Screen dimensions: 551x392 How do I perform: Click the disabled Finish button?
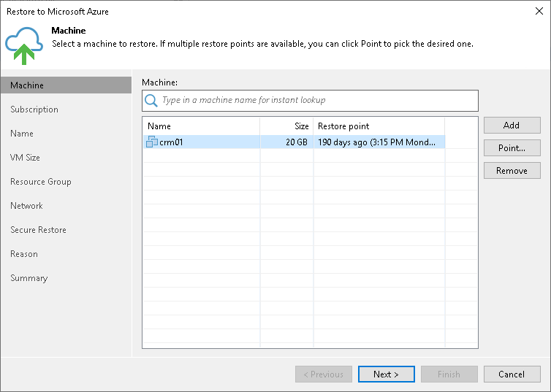point(449,374)
